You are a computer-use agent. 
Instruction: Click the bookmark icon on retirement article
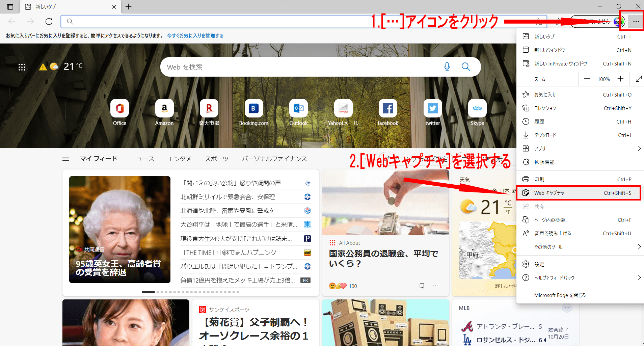422,286
